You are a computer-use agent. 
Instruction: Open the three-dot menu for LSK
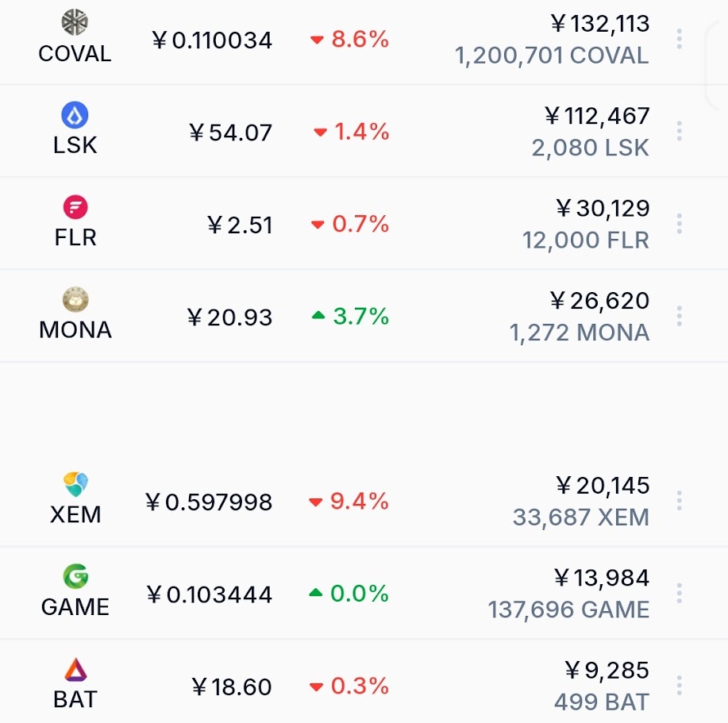coord(679,131)
